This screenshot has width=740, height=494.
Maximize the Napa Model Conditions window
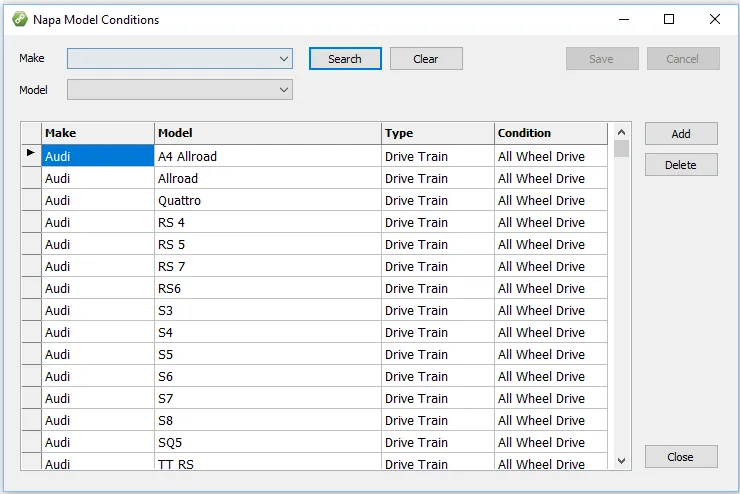coord(669,19)
